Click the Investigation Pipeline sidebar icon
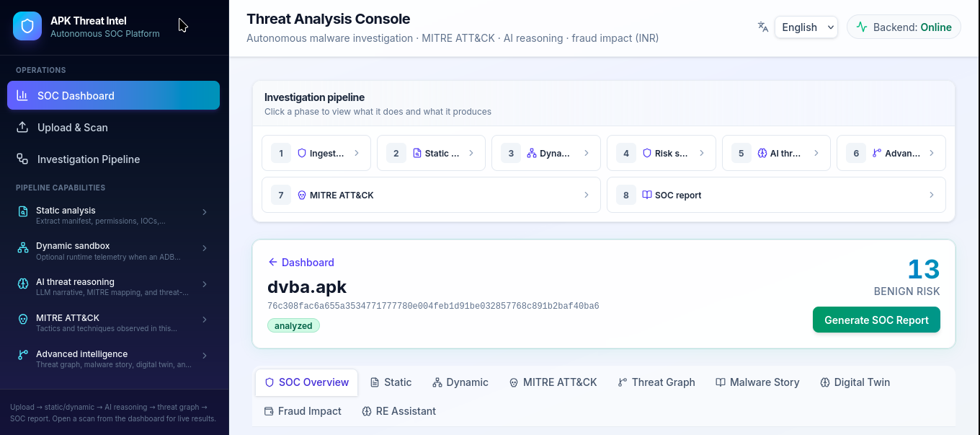The height and width of the screenshot is (435, 980). (x=22, y=159)
